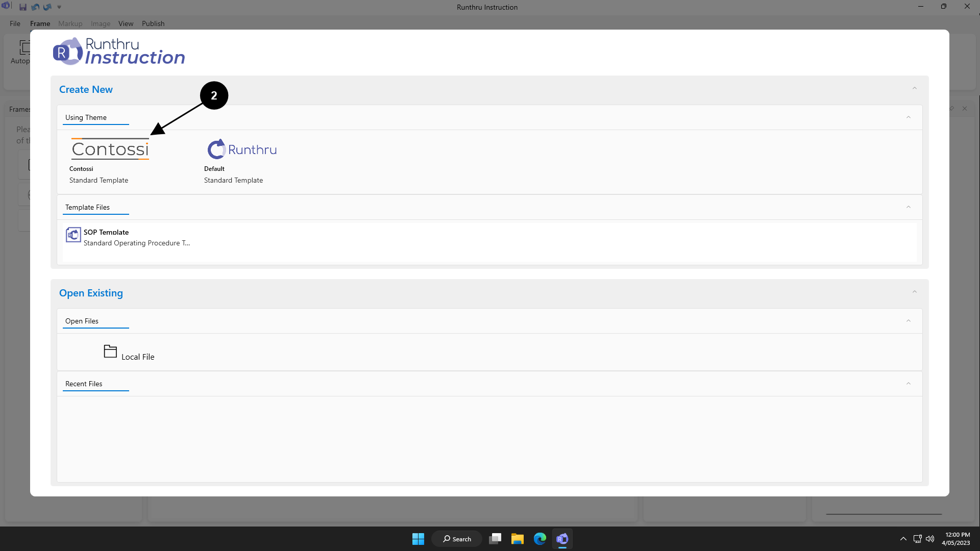This screenshot has height=551, width=980.
Task: Click the Local File folder icon
Action: point(110,352)
